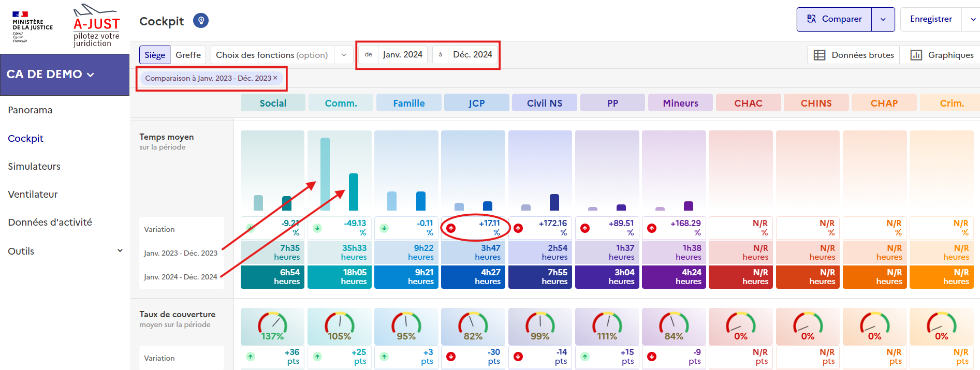Click the A-JUST logo
980x370 pixels.
(96, 25)
